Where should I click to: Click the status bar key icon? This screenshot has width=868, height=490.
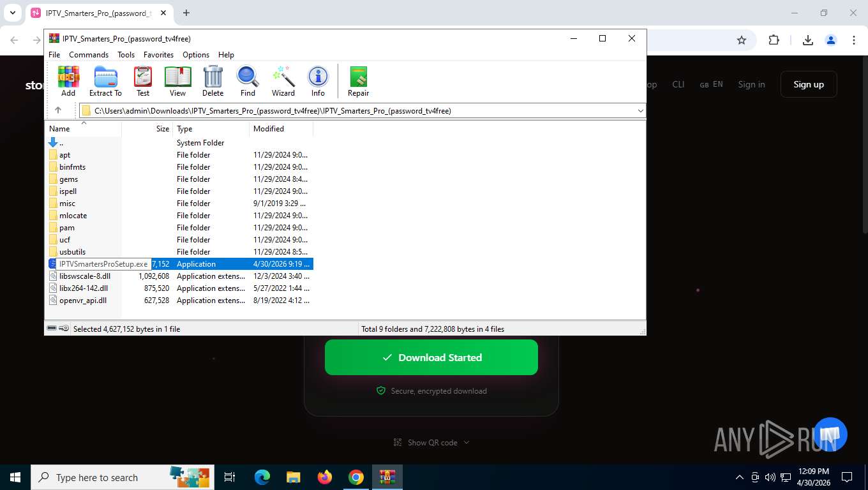point(64,329)
